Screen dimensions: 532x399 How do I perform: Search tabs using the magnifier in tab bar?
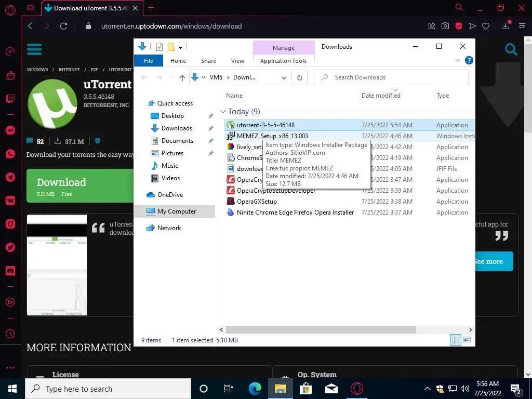(459, 7)
